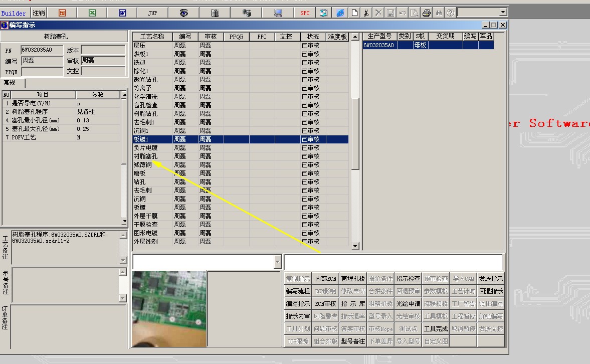
Task: Click the 难度板 column header
Action: click(x=337, y=37)
